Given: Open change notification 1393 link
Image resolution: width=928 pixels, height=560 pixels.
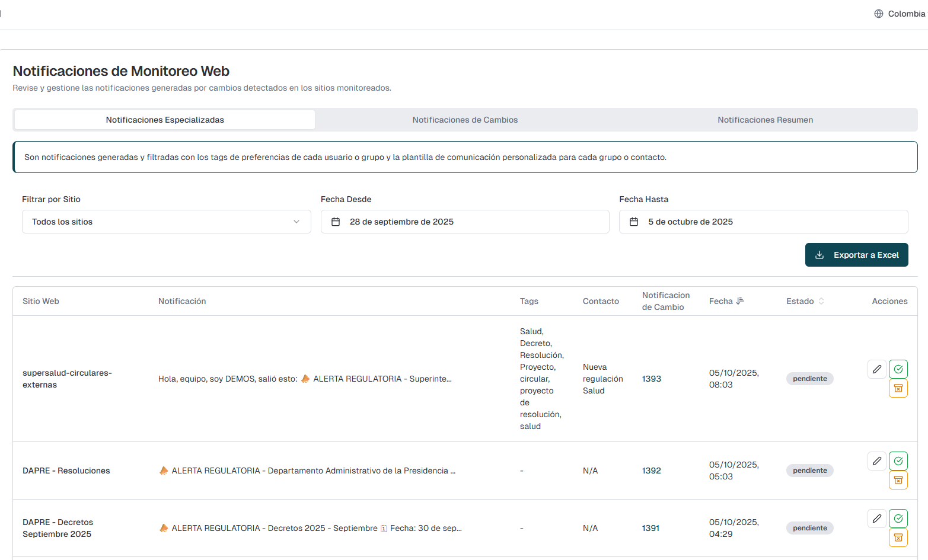Looking at the screenshot, I should (651, 379).
